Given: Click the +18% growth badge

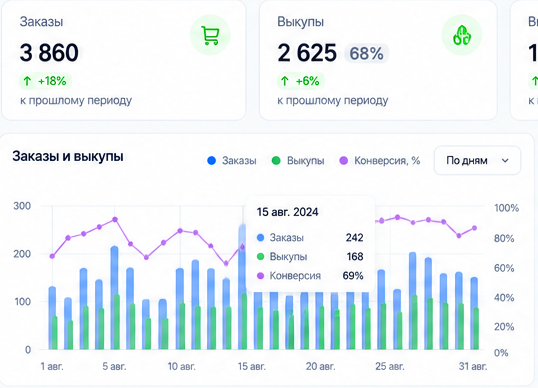Looking at the screenshot, I should 46,81.
